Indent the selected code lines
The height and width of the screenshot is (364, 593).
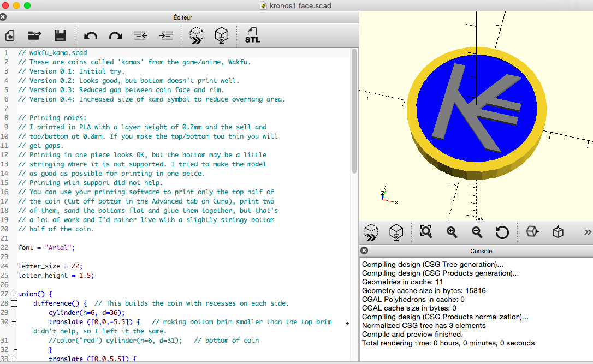(165, 35)
